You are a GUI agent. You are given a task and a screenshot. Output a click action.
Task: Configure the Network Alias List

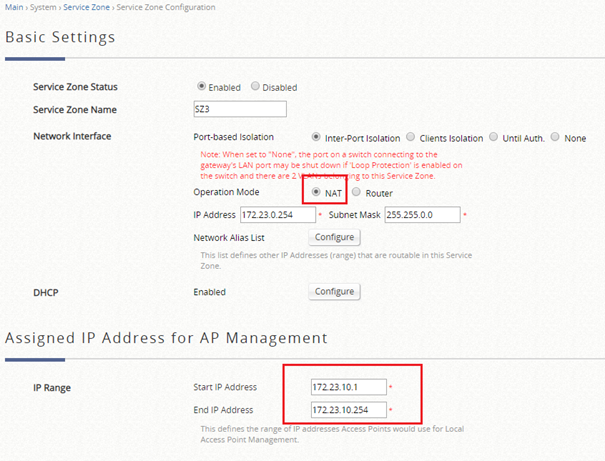point(334,238)
